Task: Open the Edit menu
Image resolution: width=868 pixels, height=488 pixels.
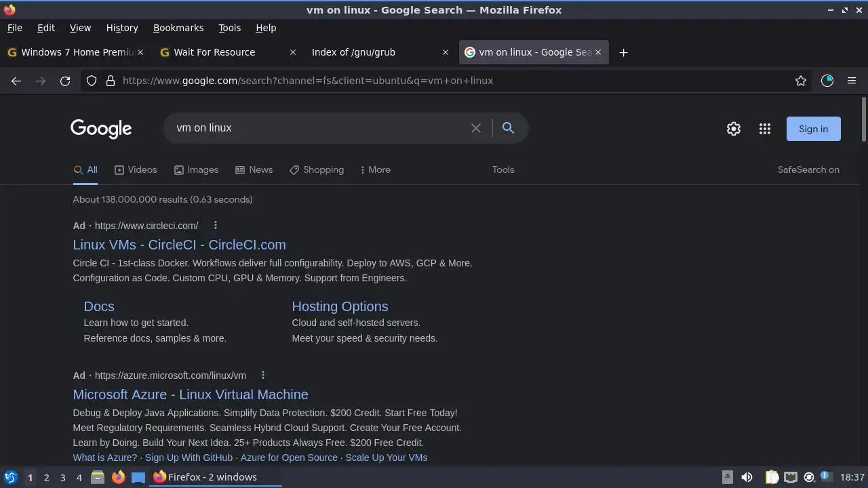Action: (x=46, y=28)
